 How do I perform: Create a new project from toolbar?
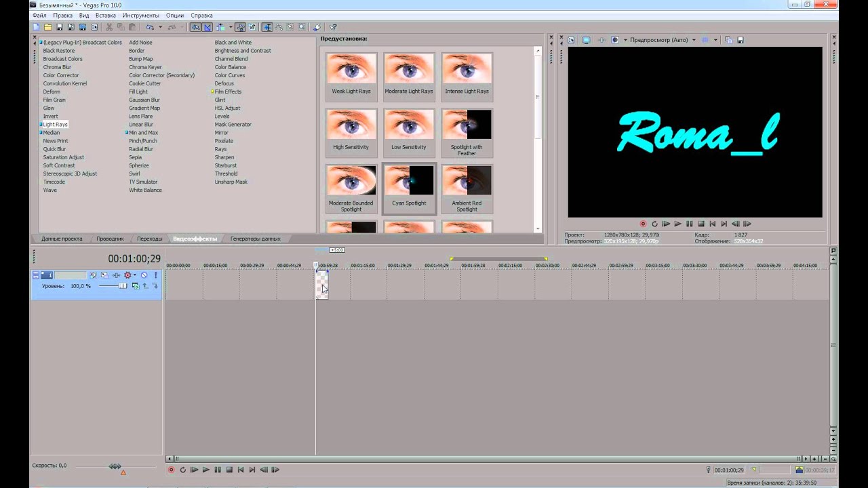[36, 27]
